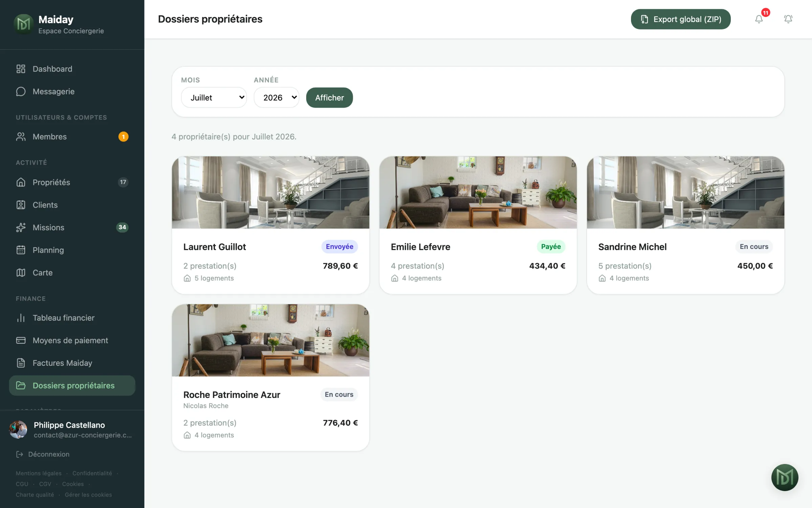This screenshot has height=508, width=812.
Task: Open the floating Maiday assistant button
Action: (785, 477)
